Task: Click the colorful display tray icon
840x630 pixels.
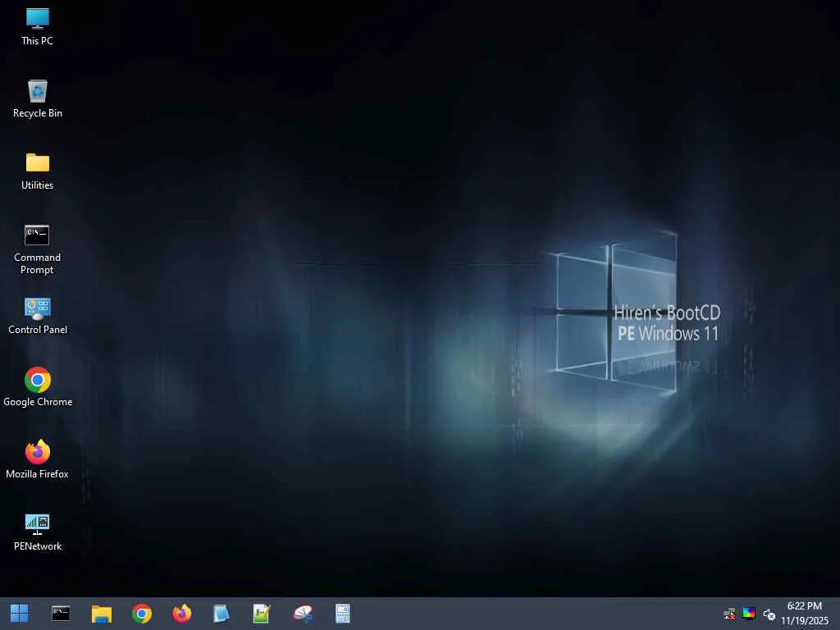Action: click(x=749, y=614)
